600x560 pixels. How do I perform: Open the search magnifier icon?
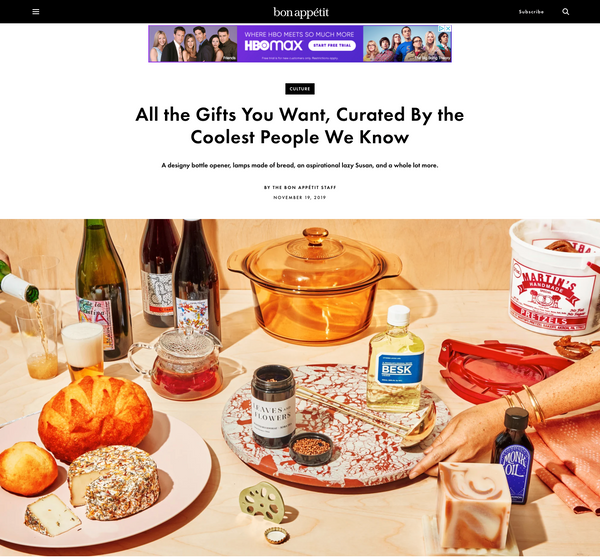(566, 11)
